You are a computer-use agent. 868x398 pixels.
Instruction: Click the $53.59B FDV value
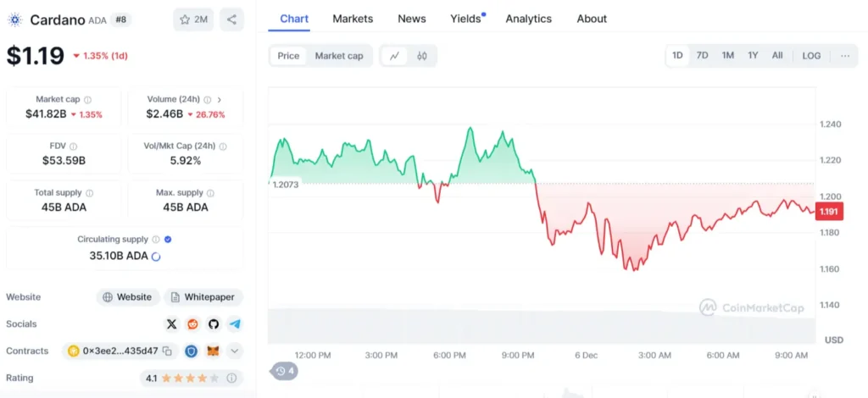coord(64,161)
